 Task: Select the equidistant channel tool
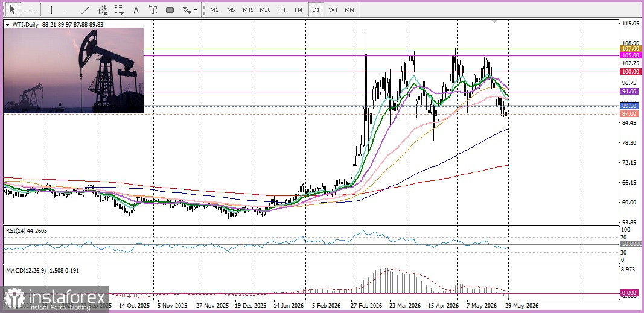pyautogui.click(x=102, y=10)
